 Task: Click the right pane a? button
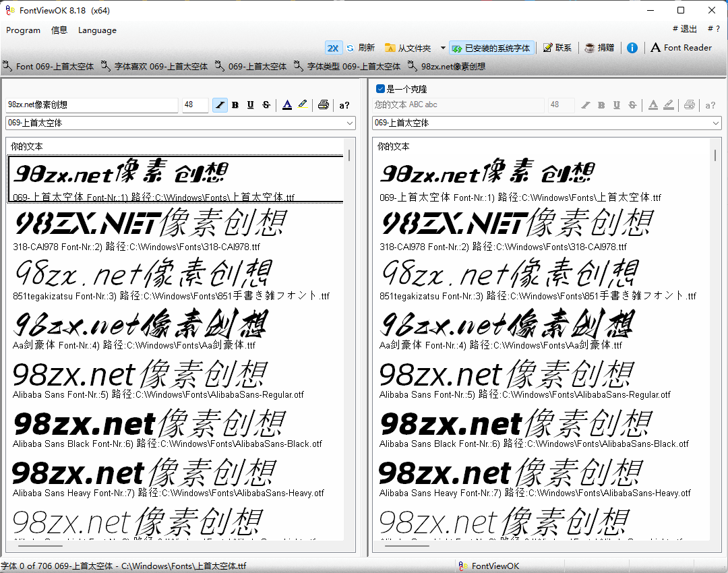pos(710,105)
